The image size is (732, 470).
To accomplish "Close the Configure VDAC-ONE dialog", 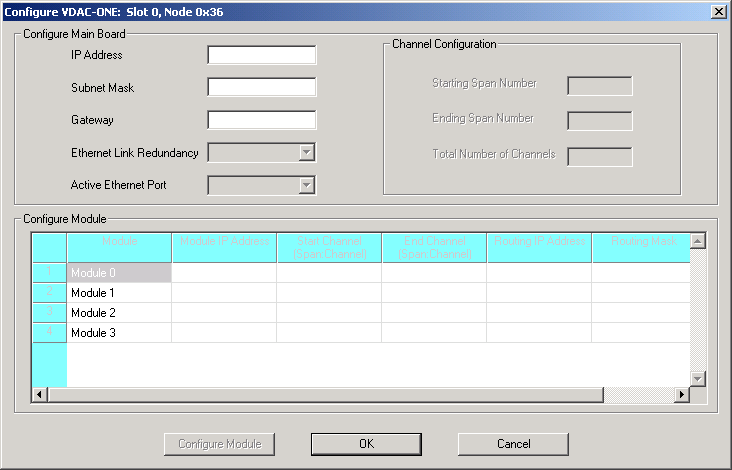I will pos(718,11).
